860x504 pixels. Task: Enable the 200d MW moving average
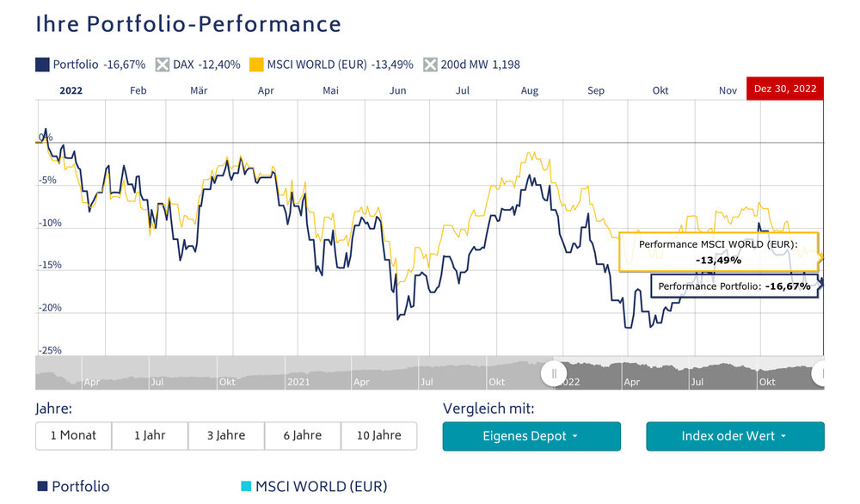coord(430,65)
